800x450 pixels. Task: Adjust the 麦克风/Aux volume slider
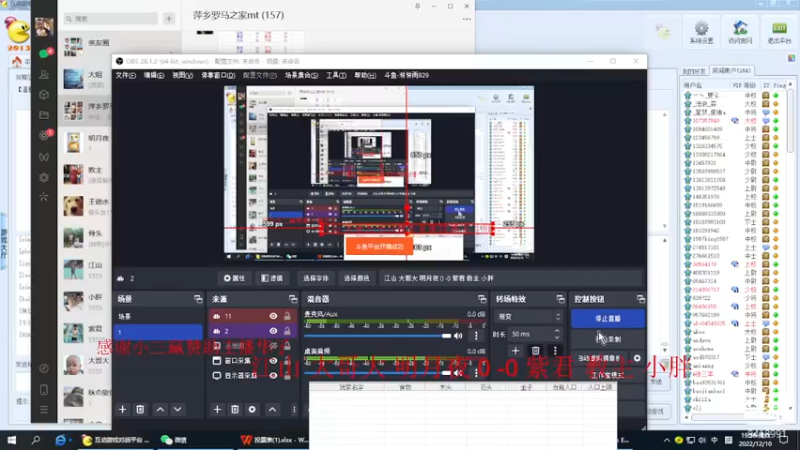click(x=378, y=336)
